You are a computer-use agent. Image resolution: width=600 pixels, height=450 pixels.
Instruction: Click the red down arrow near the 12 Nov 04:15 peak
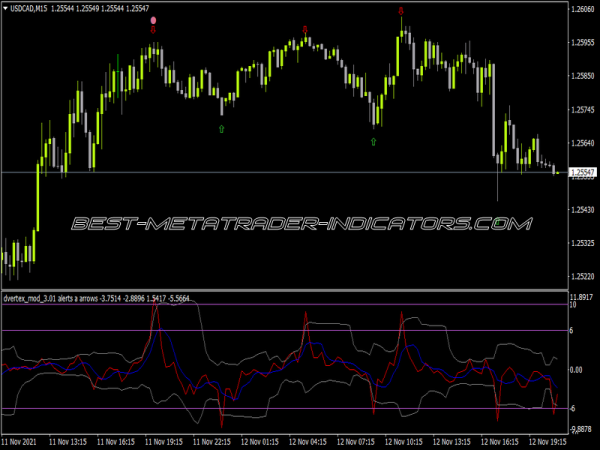coord(305,30)
